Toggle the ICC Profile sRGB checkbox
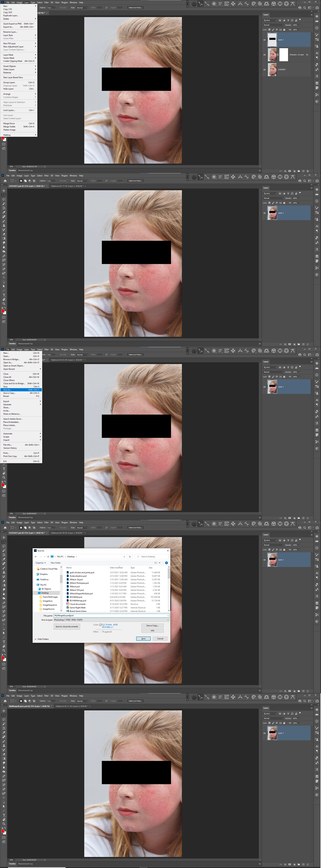 click(100, 625)
